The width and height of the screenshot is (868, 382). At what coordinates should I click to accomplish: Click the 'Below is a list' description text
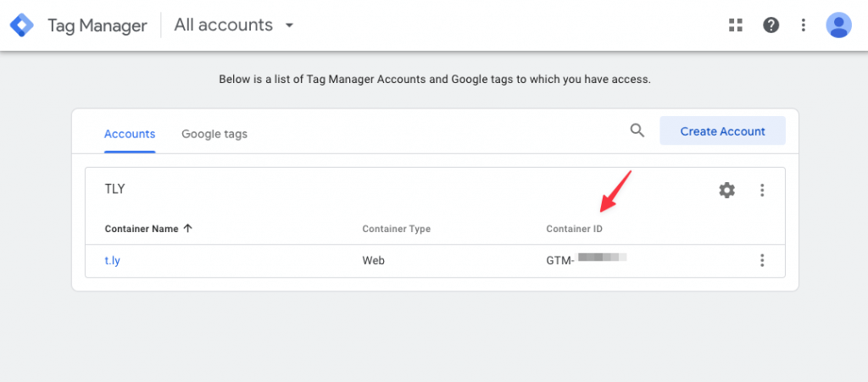pyautogui.click(x=435, y=79)
